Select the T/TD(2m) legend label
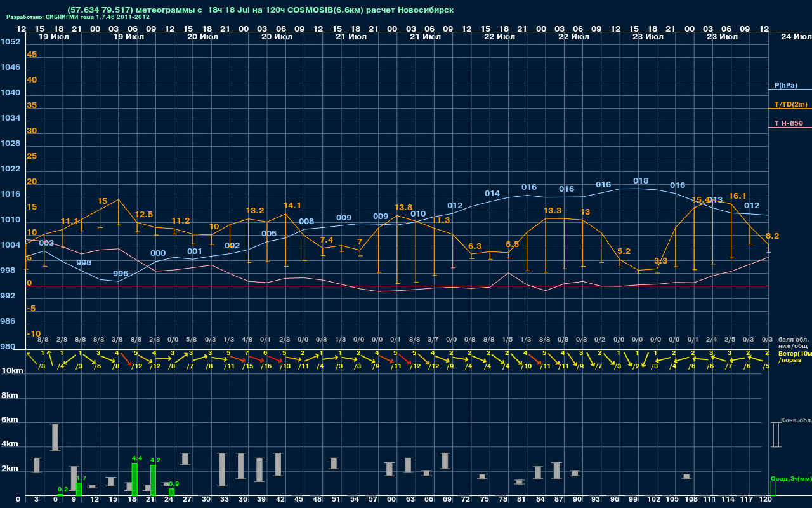 tap(791, 104)
